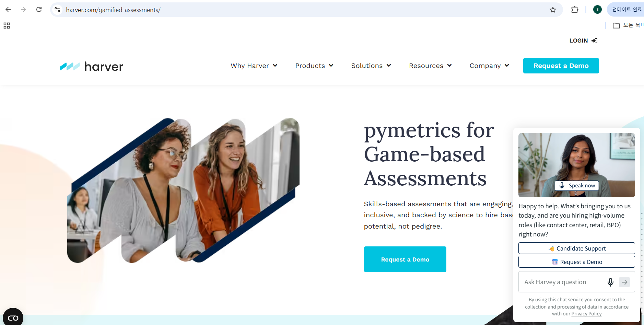Open the all bookmarks folder
Viewport: 644px width, 325px height.
[628, 25]
